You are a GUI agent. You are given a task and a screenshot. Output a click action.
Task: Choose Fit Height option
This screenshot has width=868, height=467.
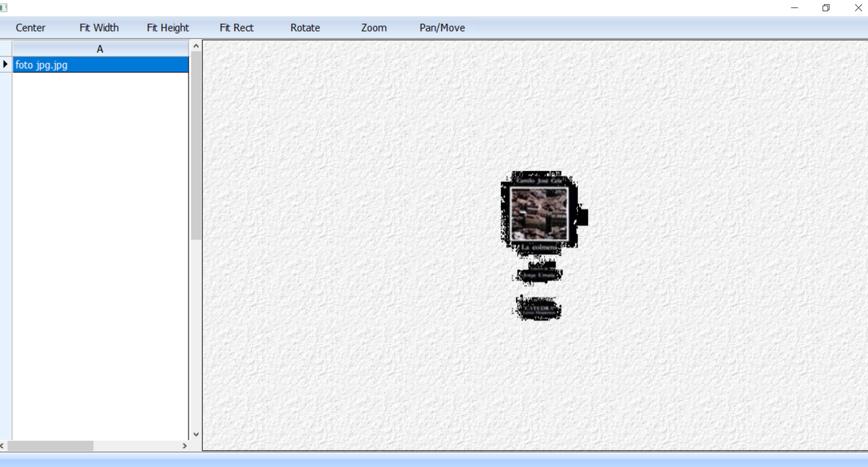[x=168, y=28]
